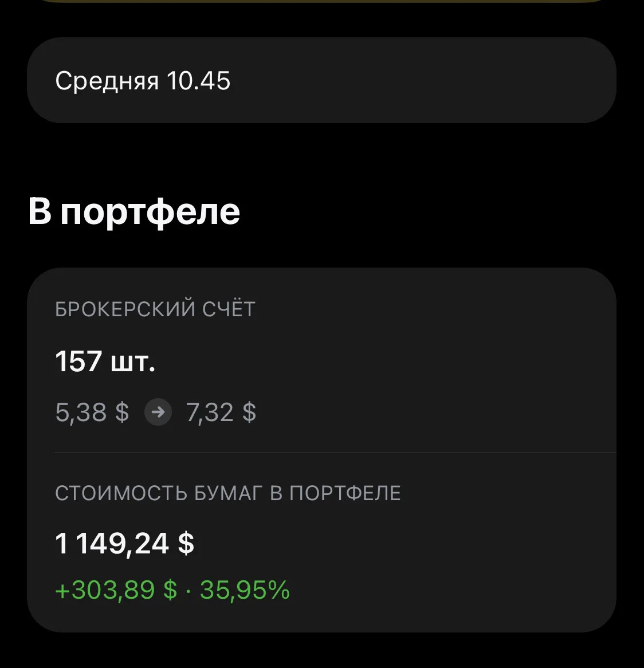The height and width of the screenshot is (668, 644).
Task: Open the Средняя 10.45 note card
Action: 321,80
